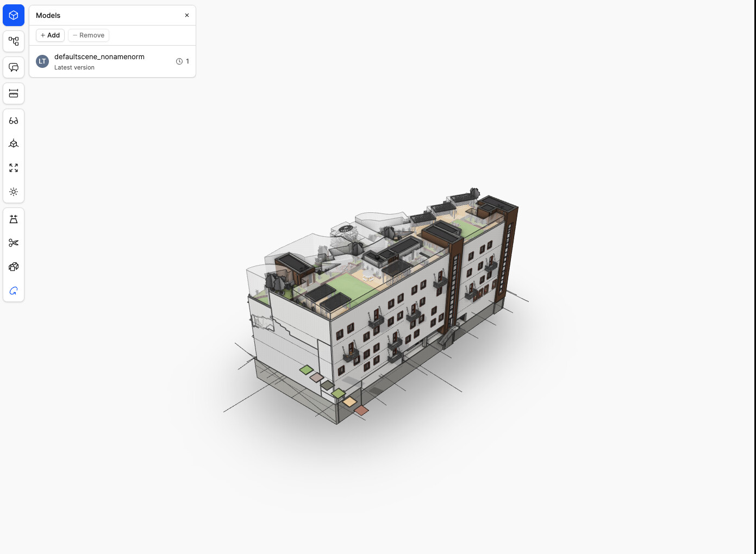
Task: Close the Models panel
Action: pos(187,15)
